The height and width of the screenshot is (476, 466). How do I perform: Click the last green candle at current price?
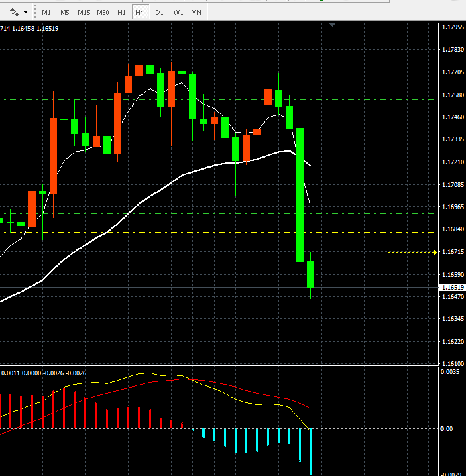[310, 274]
